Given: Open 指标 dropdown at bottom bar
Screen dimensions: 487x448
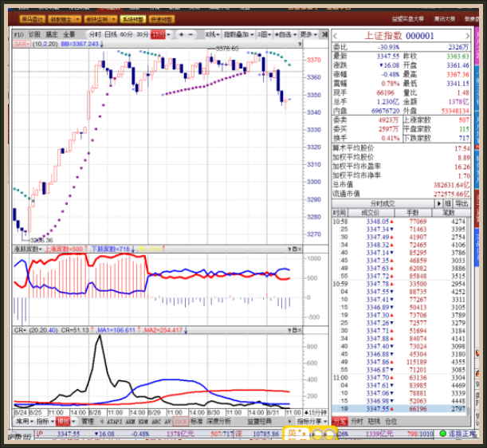Looking at the screenshot, I should click(45, 421).
